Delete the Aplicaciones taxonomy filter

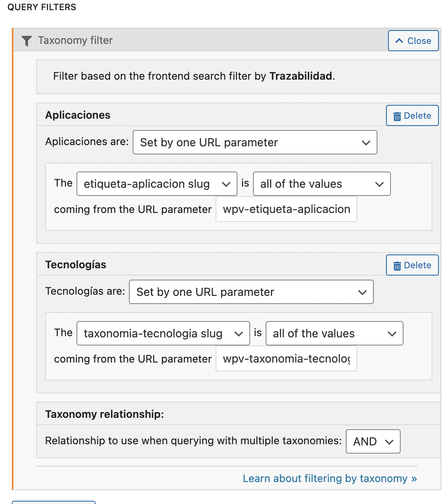(412, 115)
